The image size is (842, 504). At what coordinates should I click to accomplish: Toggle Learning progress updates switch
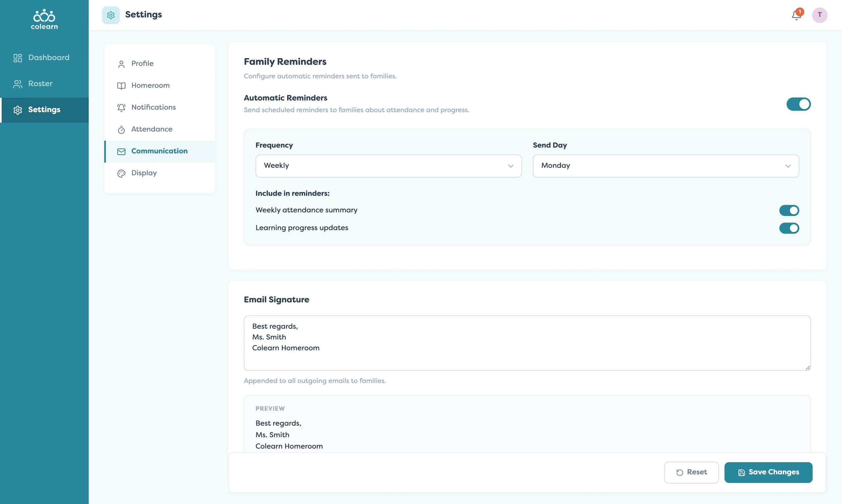coord(789,228)
